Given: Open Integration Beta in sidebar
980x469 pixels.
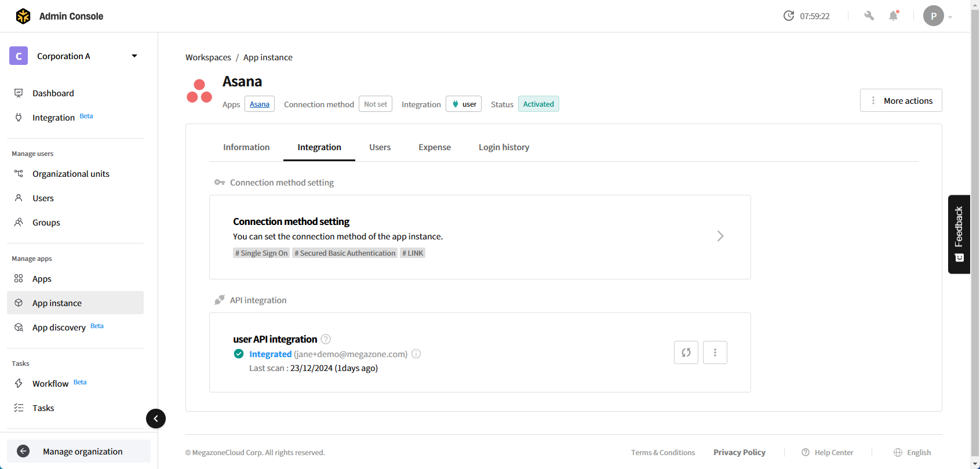Looking at the screenshot, I should [75, 118].
